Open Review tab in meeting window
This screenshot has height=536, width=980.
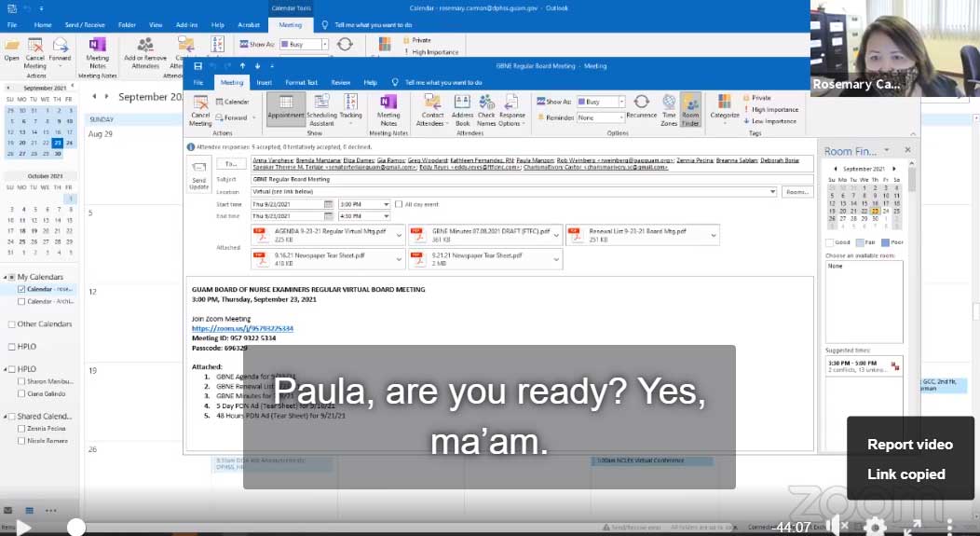(x=341, y=82)
